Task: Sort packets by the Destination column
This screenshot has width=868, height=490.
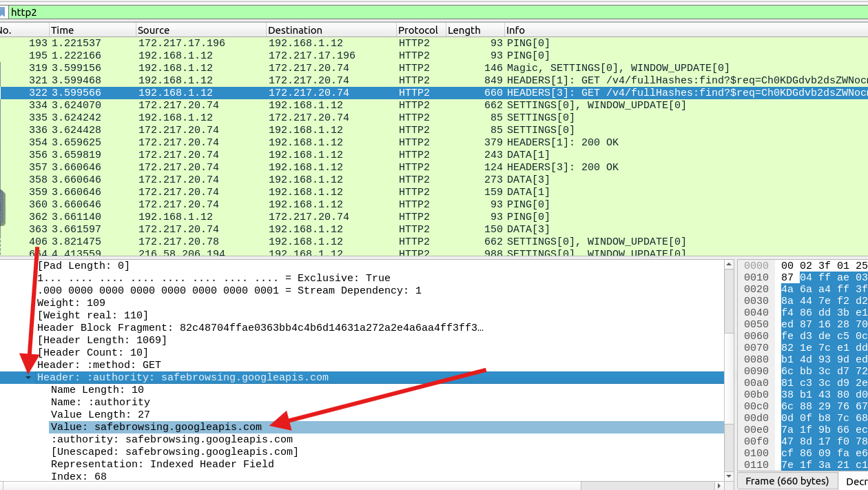Action: click(331, 30)
